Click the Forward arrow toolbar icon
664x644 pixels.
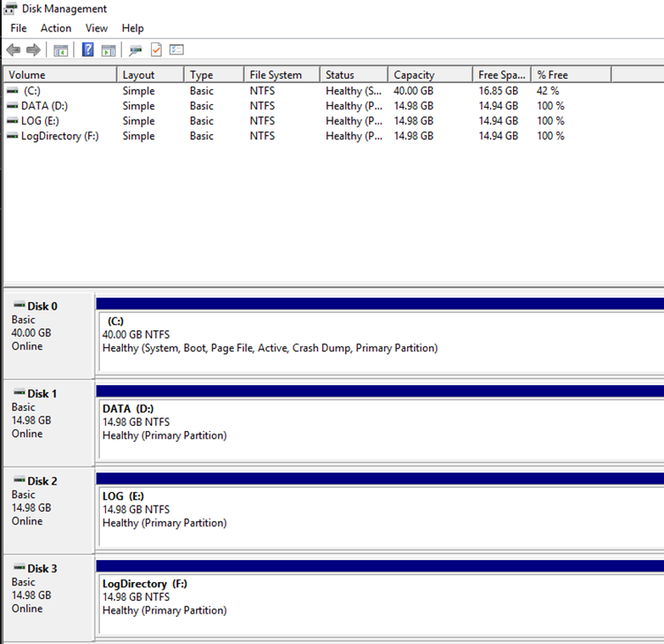click(x=33, y=50)
